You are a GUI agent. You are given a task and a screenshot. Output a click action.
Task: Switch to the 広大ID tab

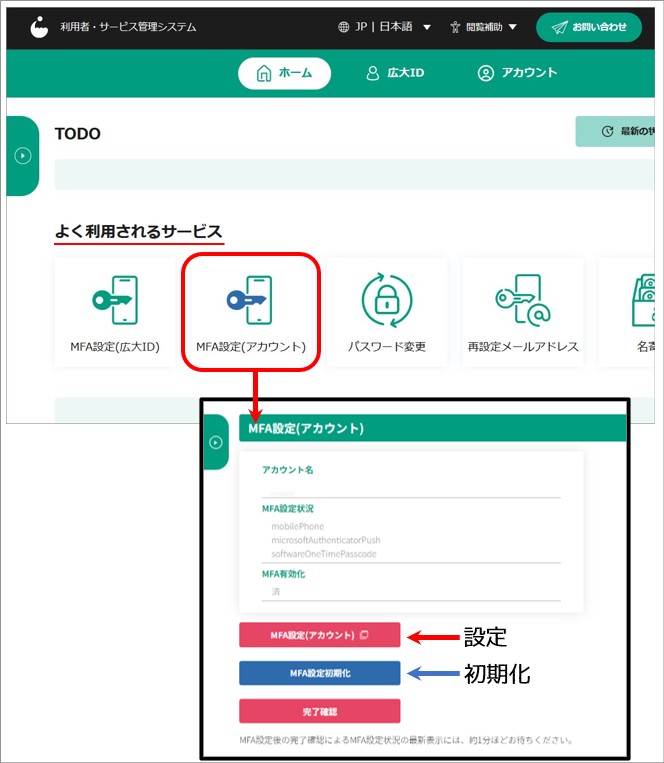point(394,73)
